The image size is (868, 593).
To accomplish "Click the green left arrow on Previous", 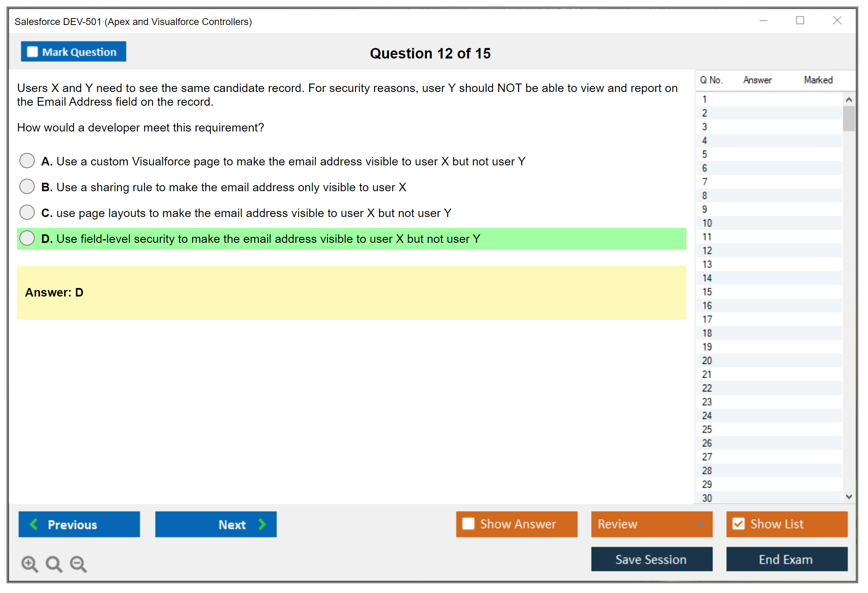I will coord(34,524).
